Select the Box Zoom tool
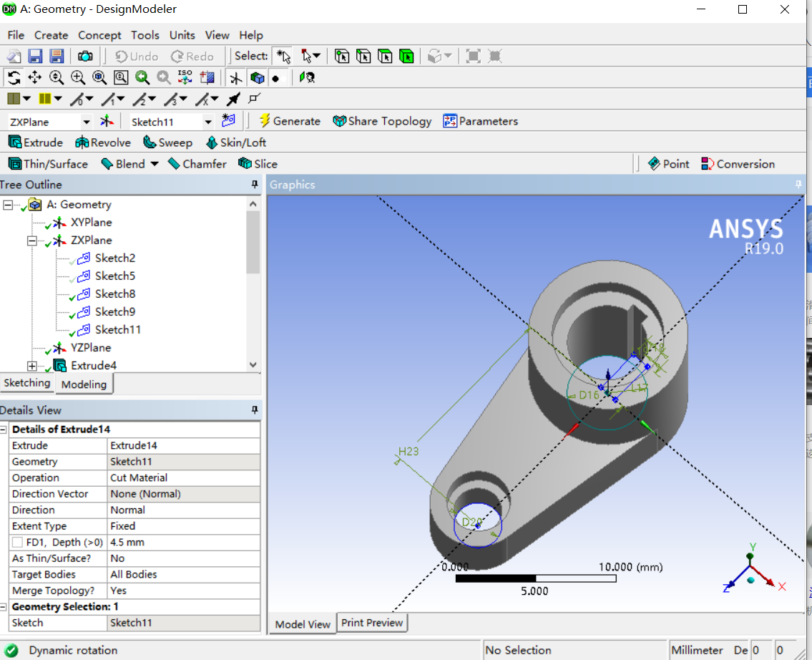This screenshot has width=812, height=660. [78, 78]
